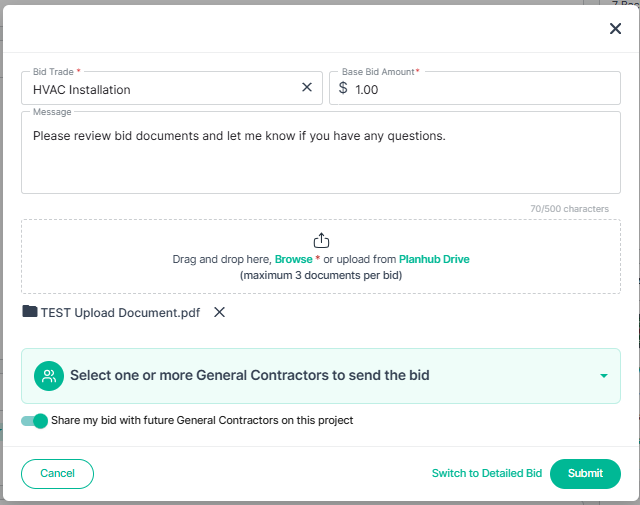Expand the General Contractors dropdown arrow
640x505 pixels.
click(604, 376)
